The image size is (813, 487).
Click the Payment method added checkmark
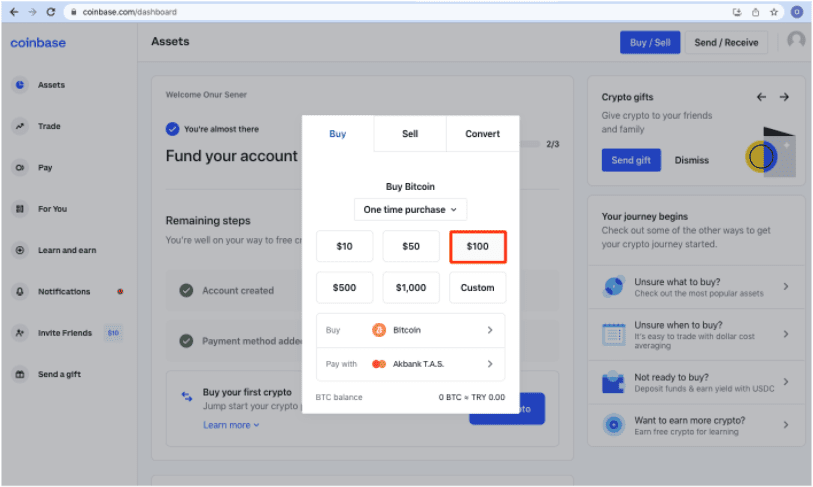point(186,341)
